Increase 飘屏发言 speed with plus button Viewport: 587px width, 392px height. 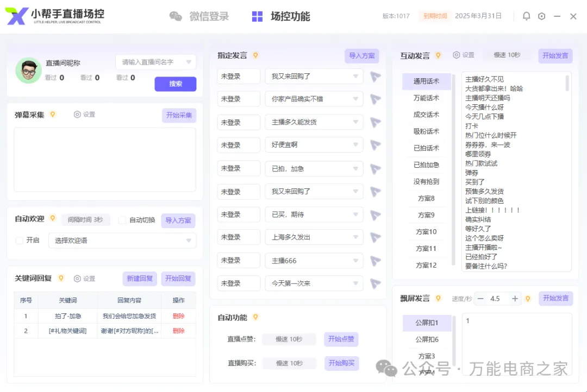point(514,299)
